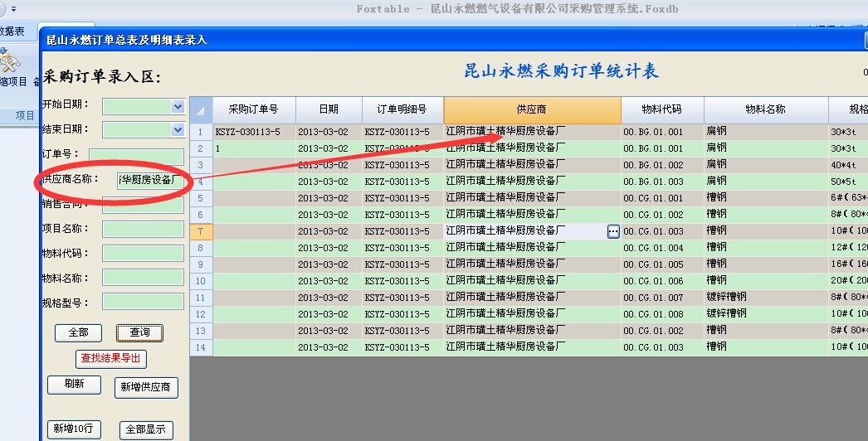Click the 全部 button
868x441 pixels.
tap(78, 332)
